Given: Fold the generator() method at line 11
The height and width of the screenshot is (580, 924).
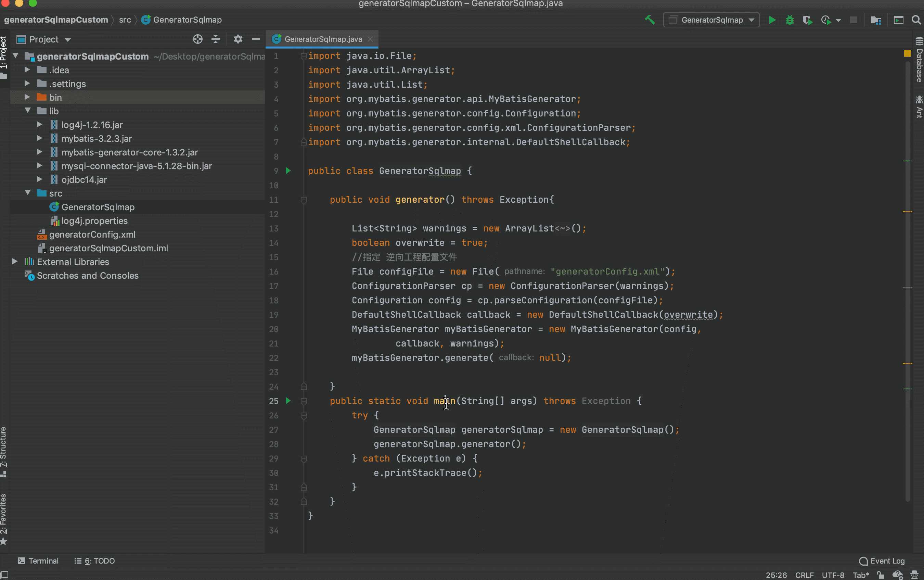Looking at the screenshot, I should pos(304,200).
